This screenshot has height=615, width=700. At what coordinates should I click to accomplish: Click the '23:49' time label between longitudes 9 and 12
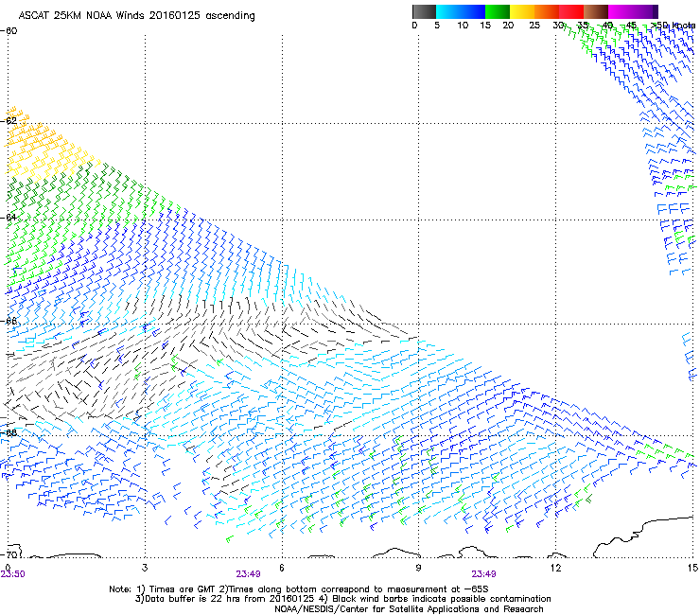pos(484,574)
